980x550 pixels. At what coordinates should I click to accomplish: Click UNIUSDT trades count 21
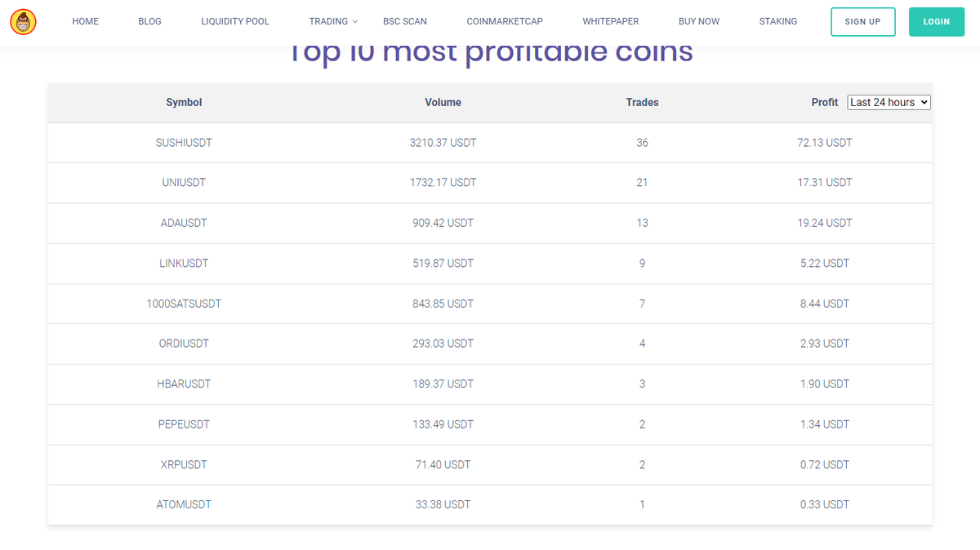click(x=642, y=183)
